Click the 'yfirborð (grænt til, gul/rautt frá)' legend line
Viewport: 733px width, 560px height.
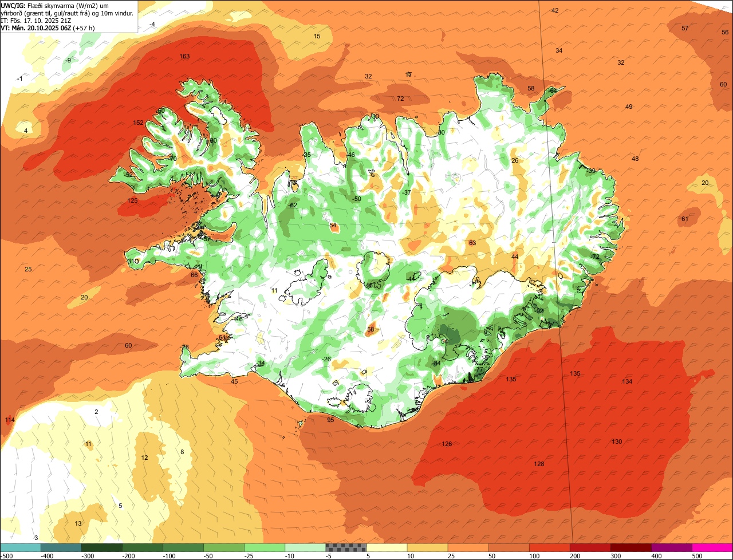68,13
